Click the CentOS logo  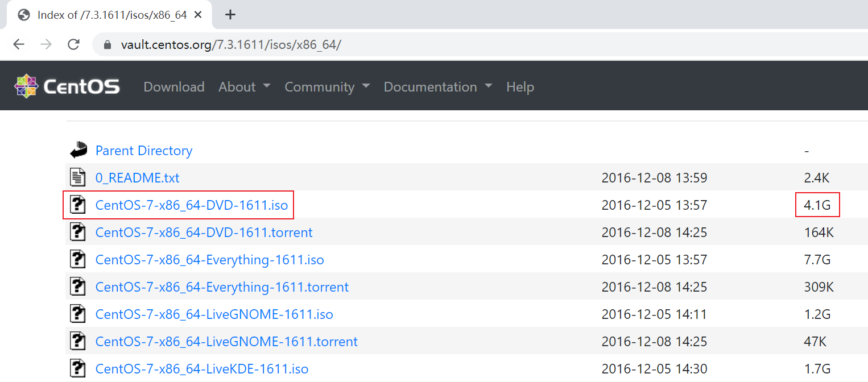coord(67,86)
